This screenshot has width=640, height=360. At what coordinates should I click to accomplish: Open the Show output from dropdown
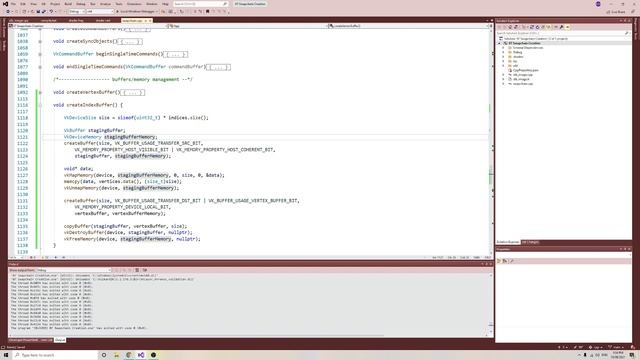coord(73,270)
